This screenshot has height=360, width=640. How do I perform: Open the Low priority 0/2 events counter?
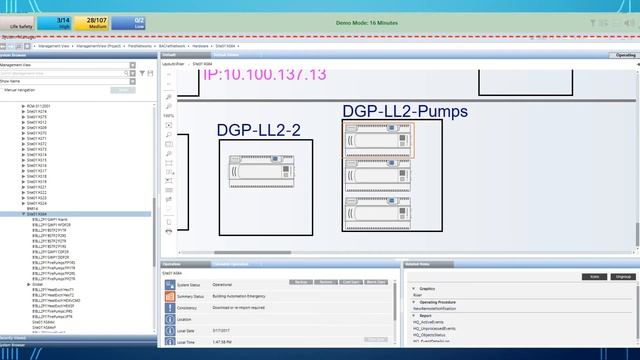pos(129,23)
